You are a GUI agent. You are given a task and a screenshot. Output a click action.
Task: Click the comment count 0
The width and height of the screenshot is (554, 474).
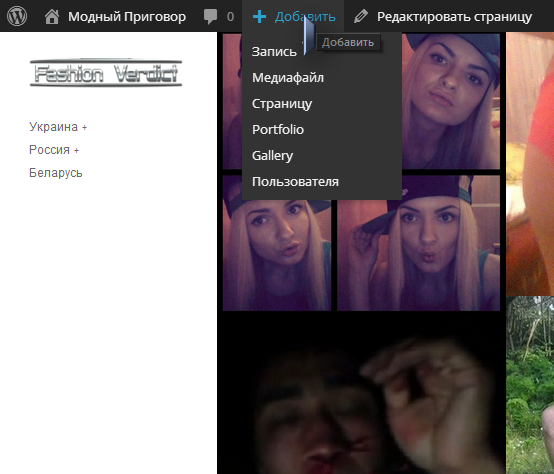click(x=230, y=17)
